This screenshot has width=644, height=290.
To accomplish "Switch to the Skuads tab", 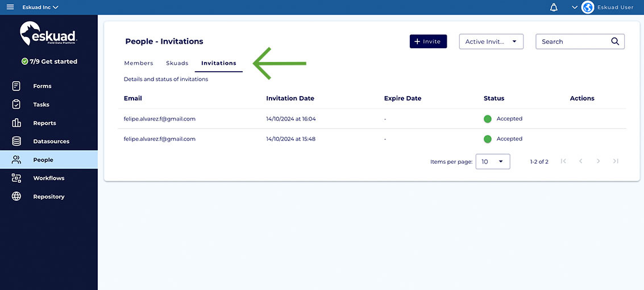I will click(177, 63).
